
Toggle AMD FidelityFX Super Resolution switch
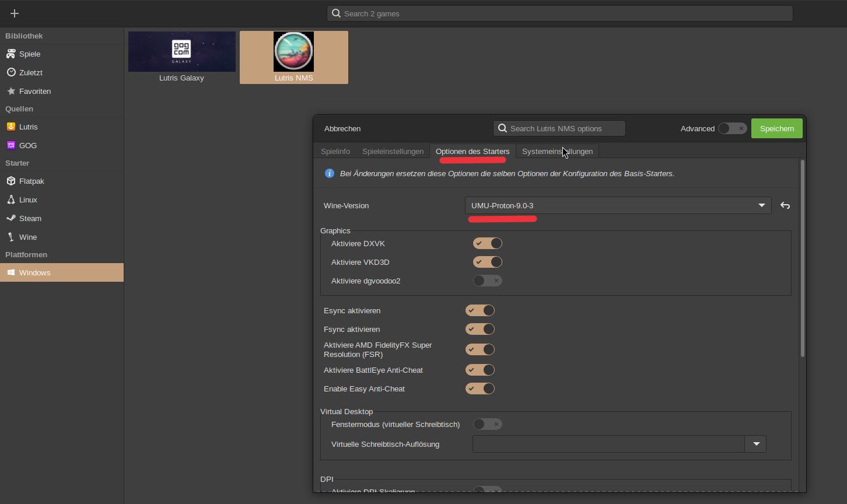(480, 349)
